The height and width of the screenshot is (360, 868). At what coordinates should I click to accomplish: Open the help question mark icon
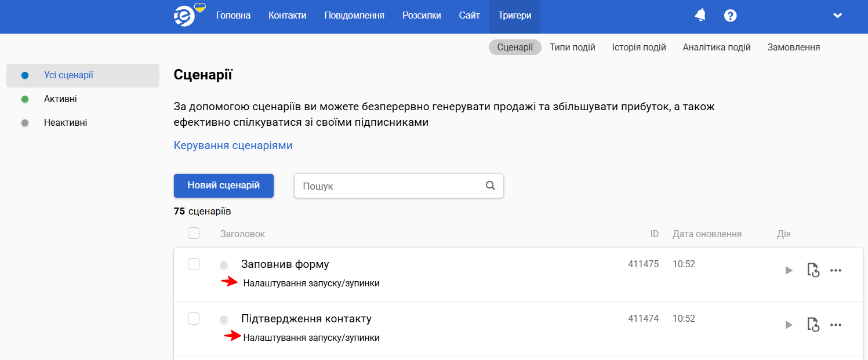[x=731, y=16]
